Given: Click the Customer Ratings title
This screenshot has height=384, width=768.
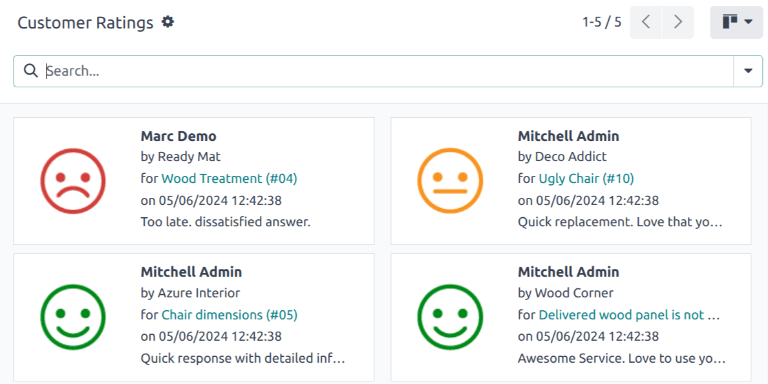Looking at the screenshot, I should pos(85,23).
